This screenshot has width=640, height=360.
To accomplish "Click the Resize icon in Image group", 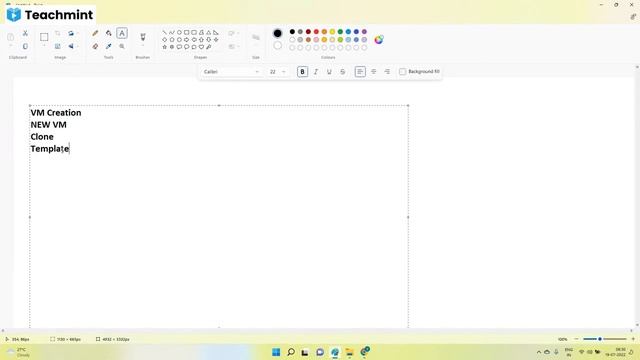I will (x=58, y=47).
